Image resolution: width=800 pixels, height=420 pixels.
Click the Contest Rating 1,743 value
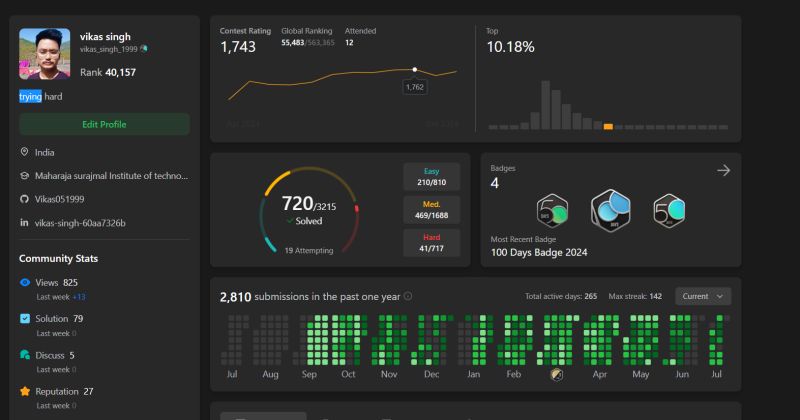[x=238, y=47]
